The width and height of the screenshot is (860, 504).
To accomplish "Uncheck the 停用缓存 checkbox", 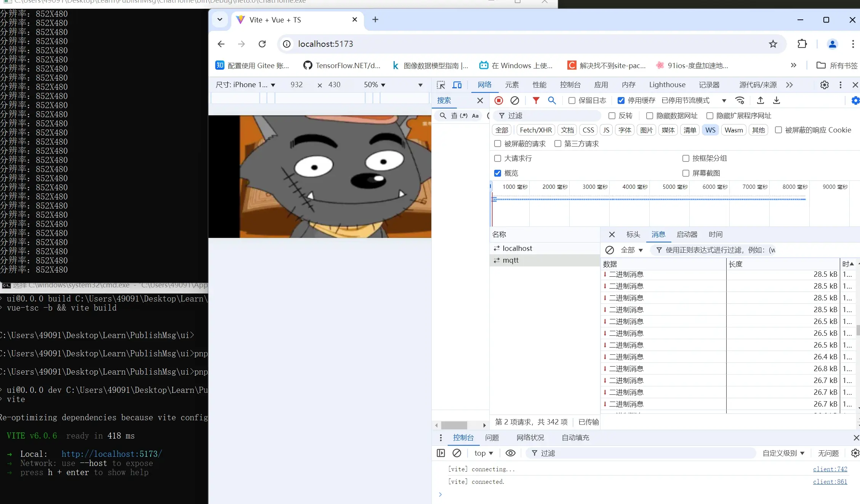I will (621, 100).
